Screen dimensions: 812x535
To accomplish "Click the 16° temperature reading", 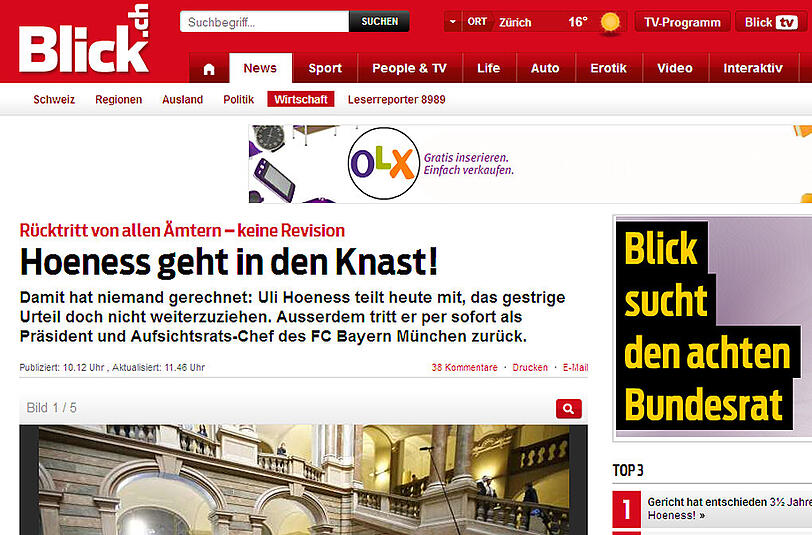I will tap(578, 22).
